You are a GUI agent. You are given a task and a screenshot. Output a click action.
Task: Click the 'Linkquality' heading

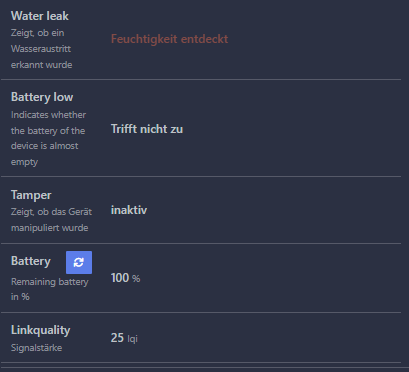pyautogui.click(x=41, y=330)
